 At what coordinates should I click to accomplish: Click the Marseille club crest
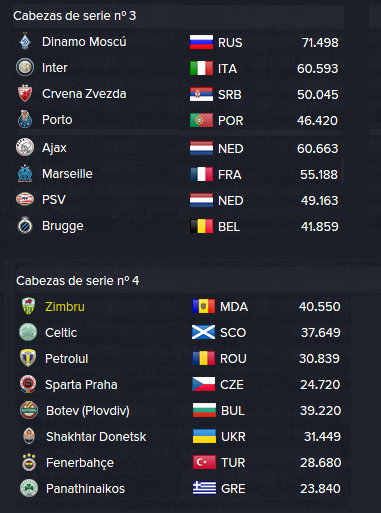click(25, 173)
